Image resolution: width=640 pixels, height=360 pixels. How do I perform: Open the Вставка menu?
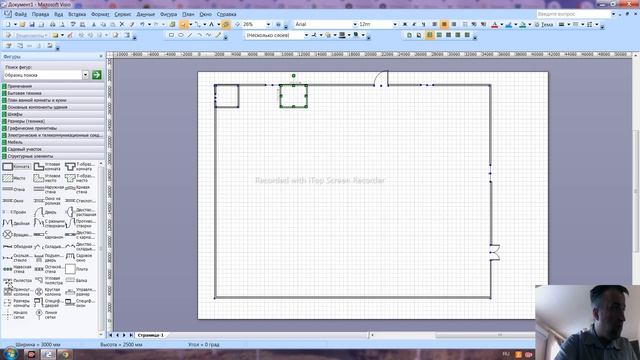(x=77, y=14)
